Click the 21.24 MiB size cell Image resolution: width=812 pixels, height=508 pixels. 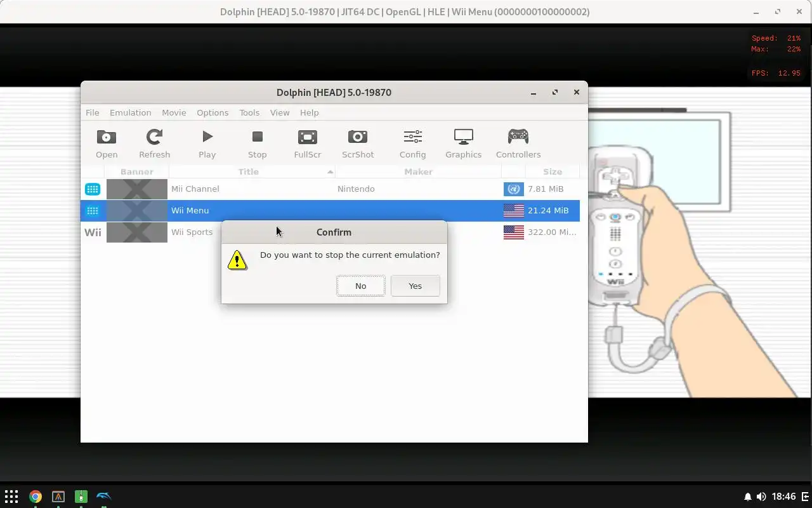click(x=548, y=210)
